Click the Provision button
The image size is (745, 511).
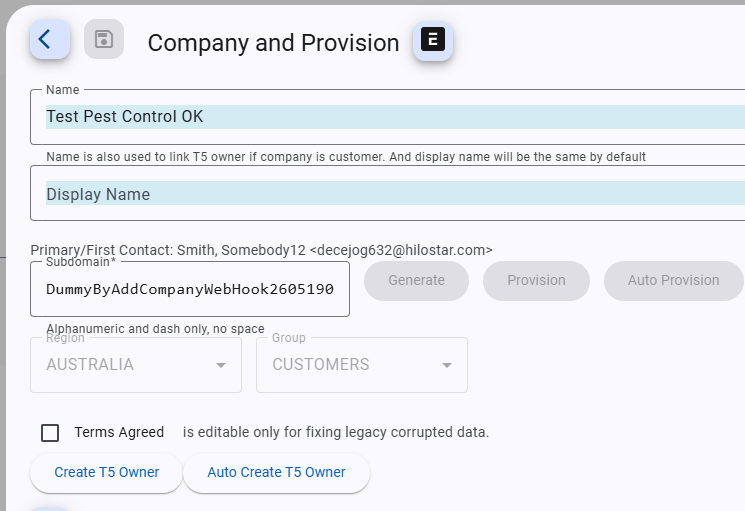point(536,281)
